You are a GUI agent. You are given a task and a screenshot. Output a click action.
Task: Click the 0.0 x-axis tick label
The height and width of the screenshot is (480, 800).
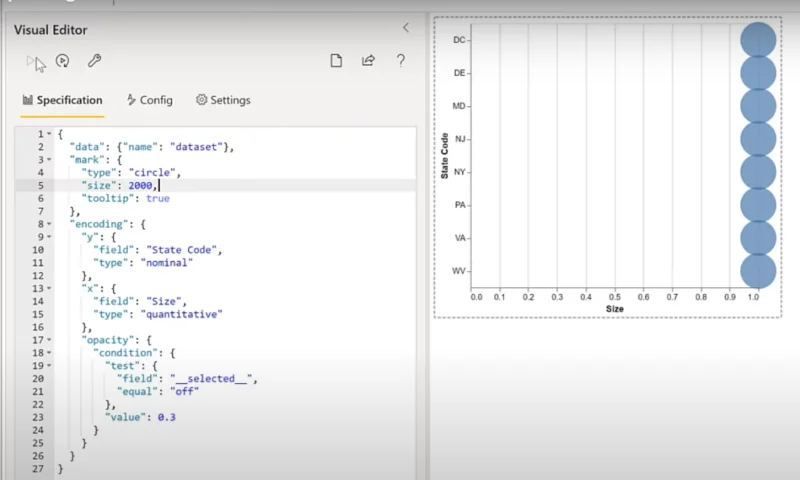pyautogui.click(x=476, y=297)
